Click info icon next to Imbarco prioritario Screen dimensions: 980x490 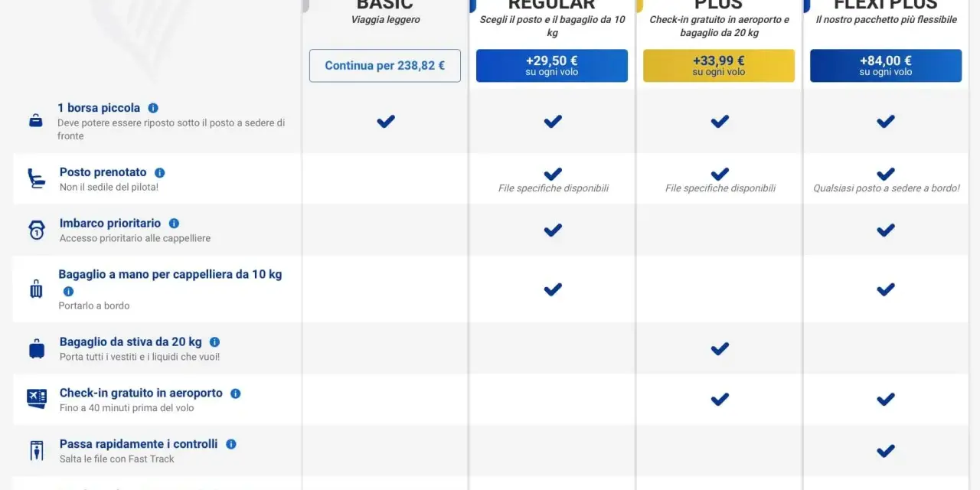tap(174, 223)
